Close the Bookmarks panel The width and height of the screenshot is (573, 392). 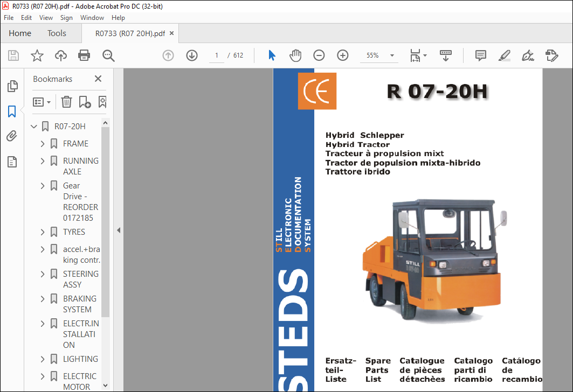(98, 79)
